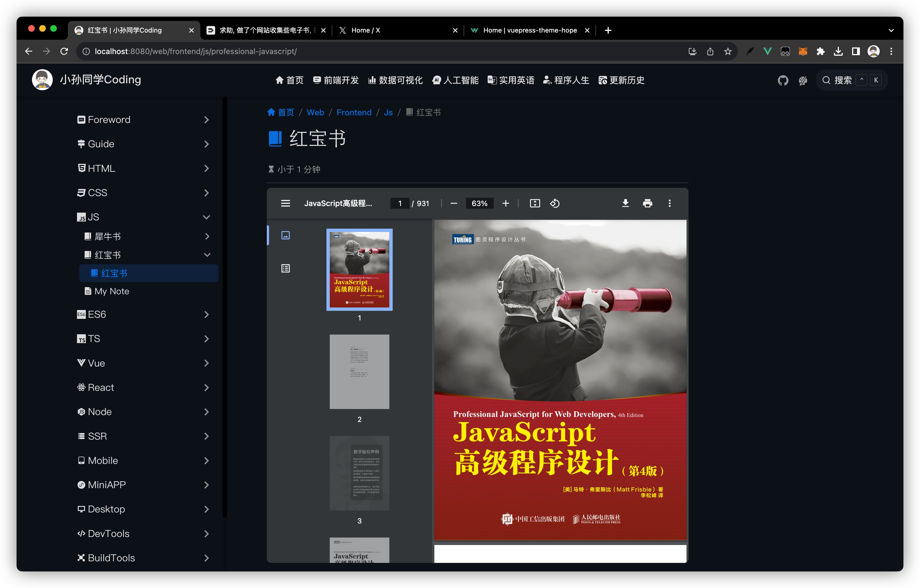This screenshot has width=920, height=588.
Task: Open the 前端开发 navbar menu
Action: (x=336, y=80)
